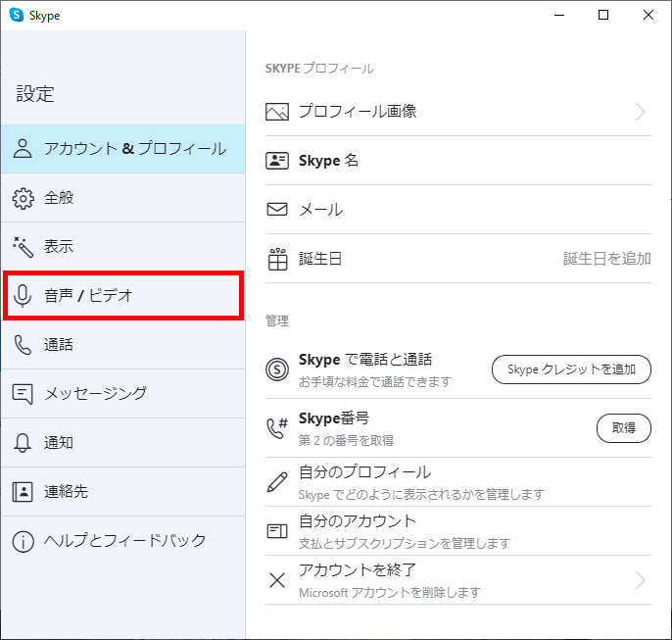Click the 誕生日を追加 link
The height and width of the screenshot is (640, 672).
607,259
